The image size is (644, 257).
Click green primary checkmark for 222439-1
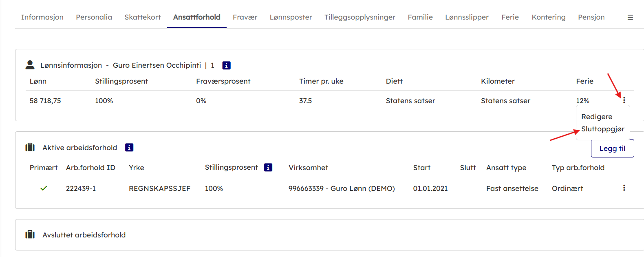44,188
